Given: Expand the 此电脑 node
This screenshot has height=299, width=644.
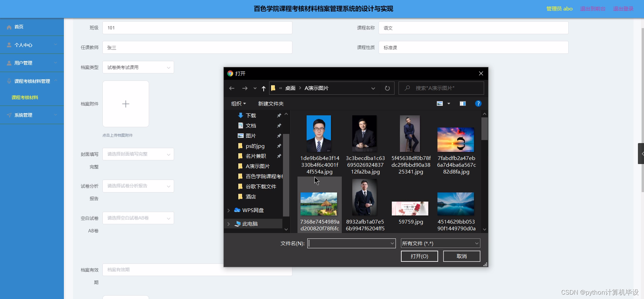Looking at the screenshot, I should (229, 224).
